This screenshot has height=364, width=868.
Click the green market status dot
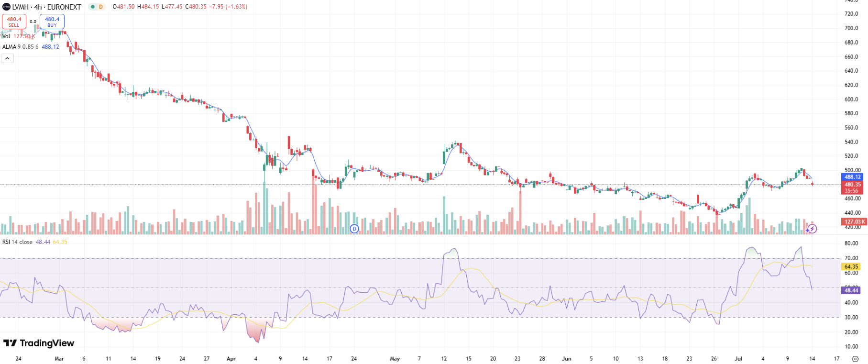pos(93,7)
